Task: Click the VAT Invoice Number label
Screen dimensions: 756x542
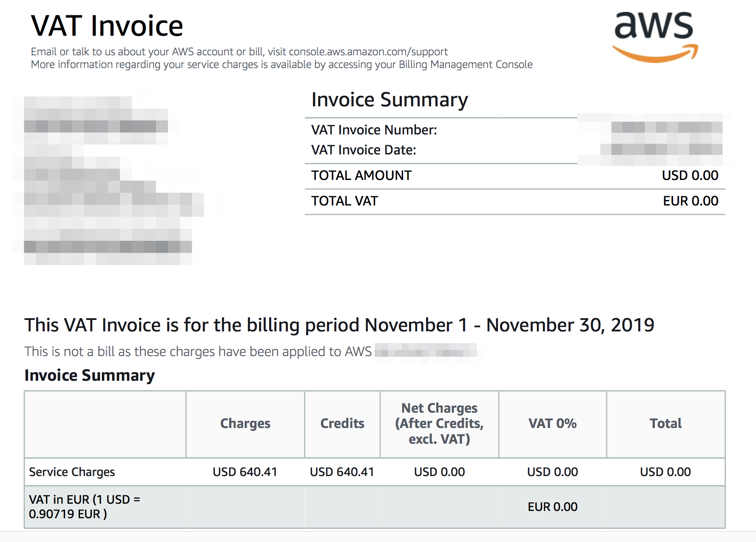Action: (374, 130)
